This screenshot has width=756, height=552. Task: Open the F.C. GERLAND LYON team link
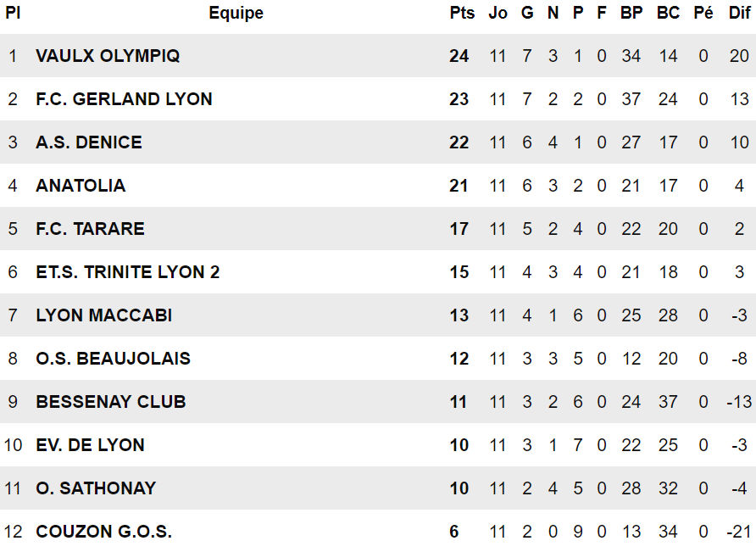click(x=124, y=99)
